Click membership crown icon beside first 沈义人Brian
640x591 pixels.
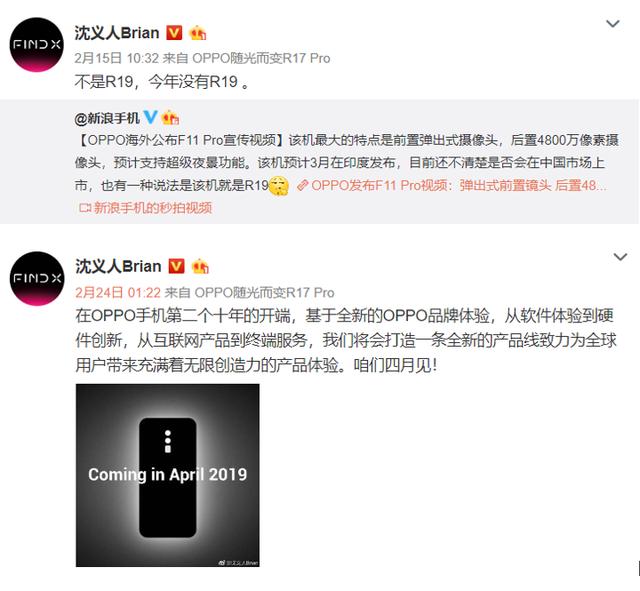(x=198, y=33)
